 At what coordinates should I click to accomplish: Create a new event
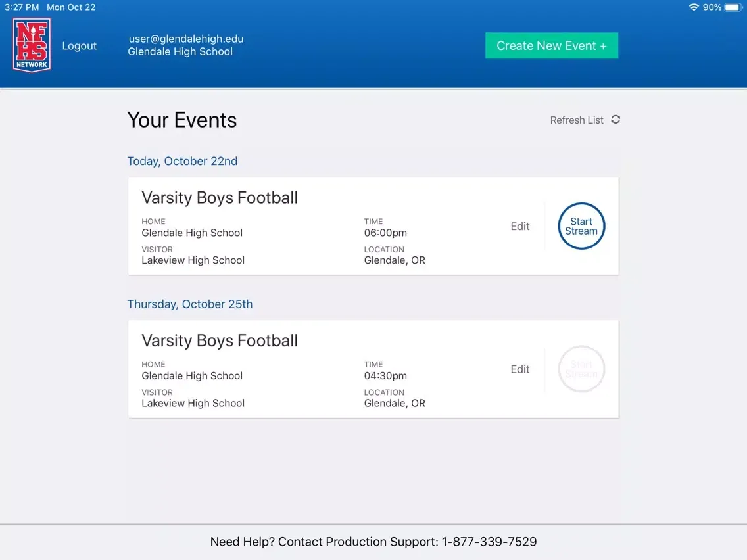coord(552,46)
